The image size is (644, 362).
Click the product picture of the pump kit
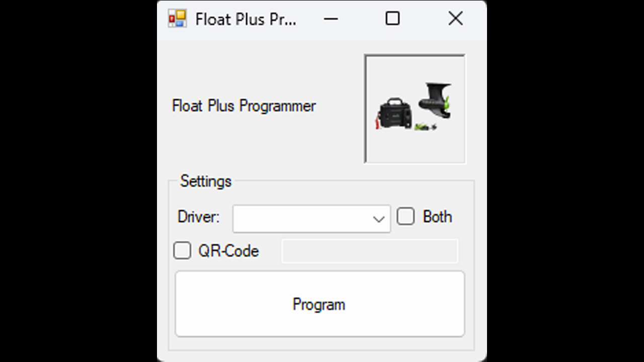(415, 109)
